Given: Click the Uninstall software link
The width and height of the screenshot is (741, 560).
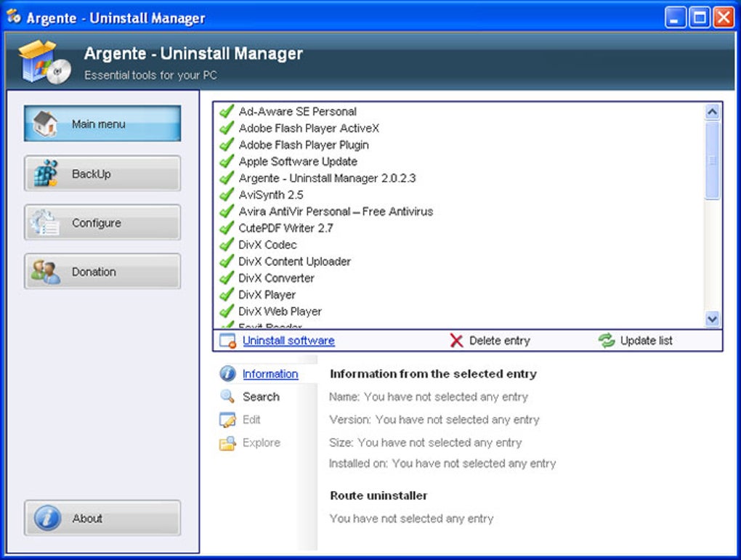Looking at the screenshot, I should (x=288, y=341).
